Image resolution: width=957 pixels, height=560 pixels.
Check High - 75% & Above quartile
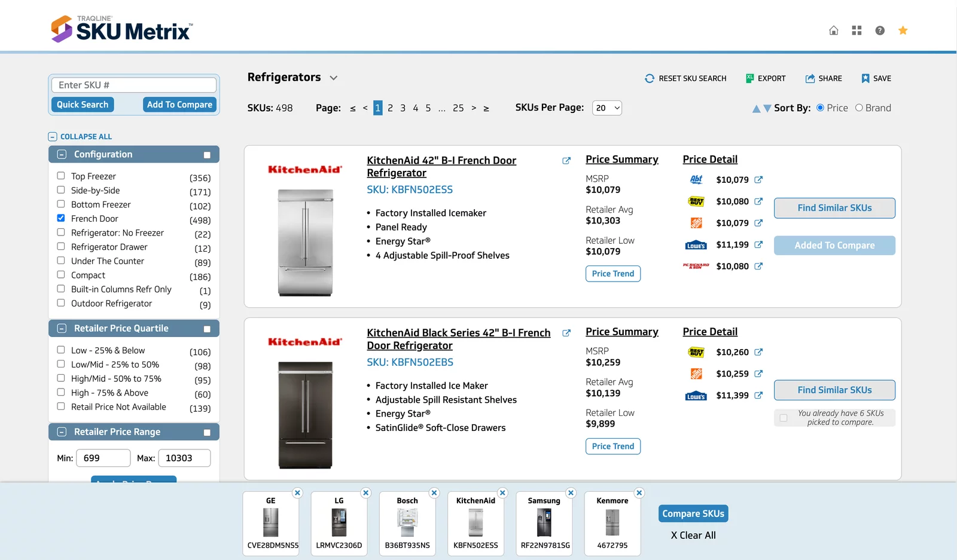(61, 392)
